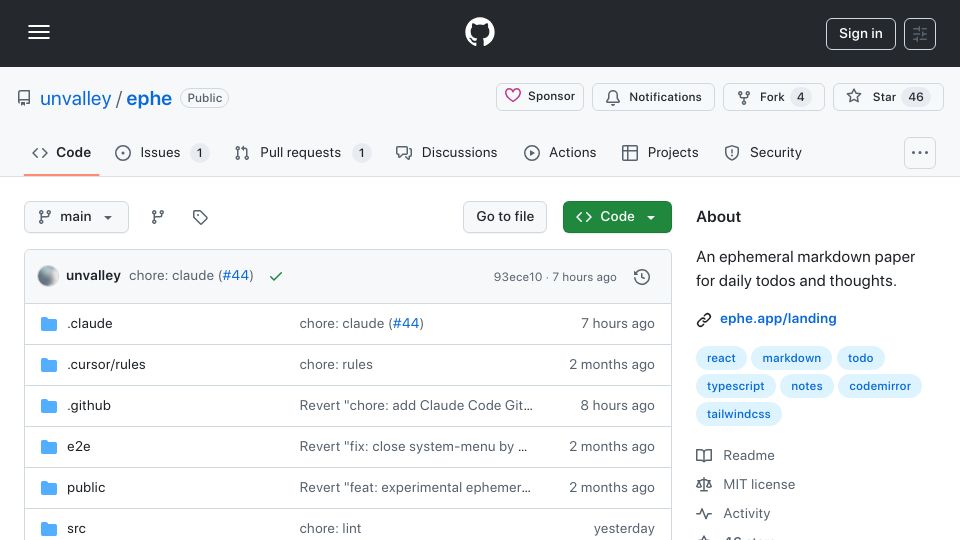Open unvalley author link in commit header
Screen dimensions: 960x540
[93, 276]
